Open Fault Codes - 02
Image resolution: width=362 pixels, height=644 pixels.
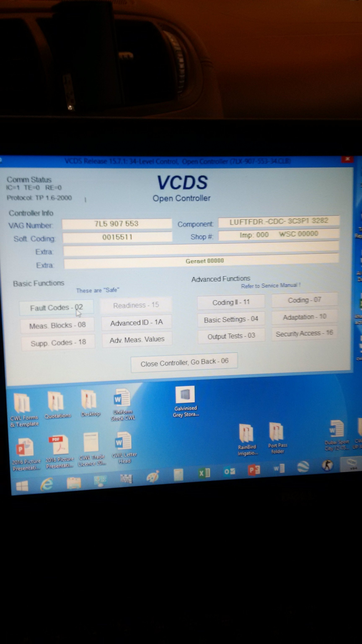point(57,308)
